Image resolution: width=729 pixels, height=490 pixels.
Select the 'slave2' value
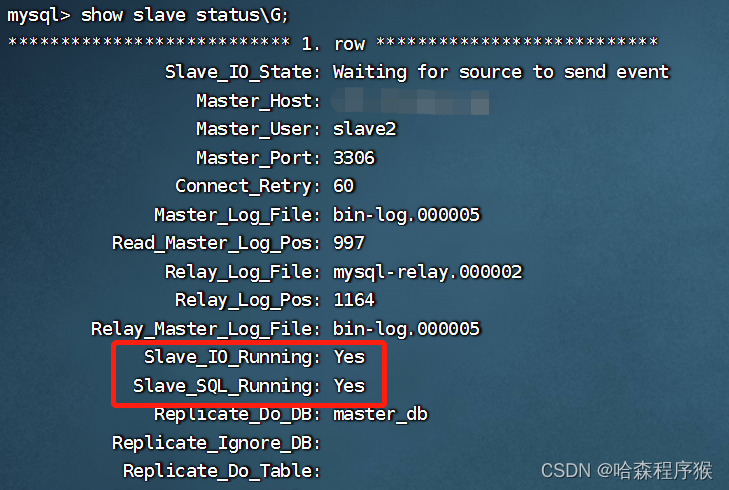364,129
